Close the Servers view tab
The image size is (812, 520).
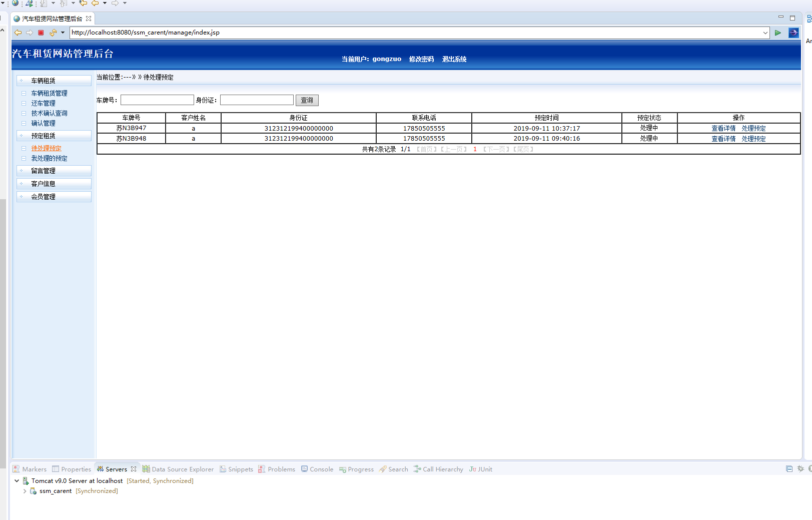click(134, 469)
